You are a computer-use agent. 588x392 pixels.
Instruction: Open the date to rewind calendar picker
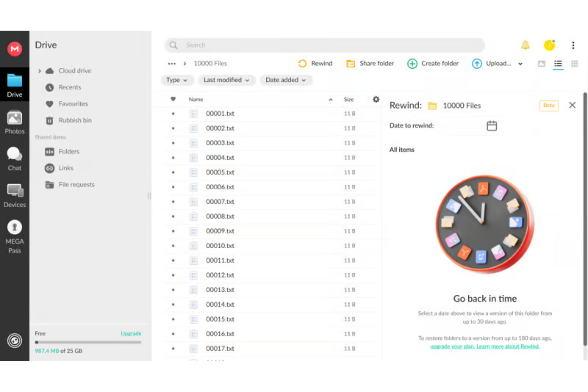492,126
